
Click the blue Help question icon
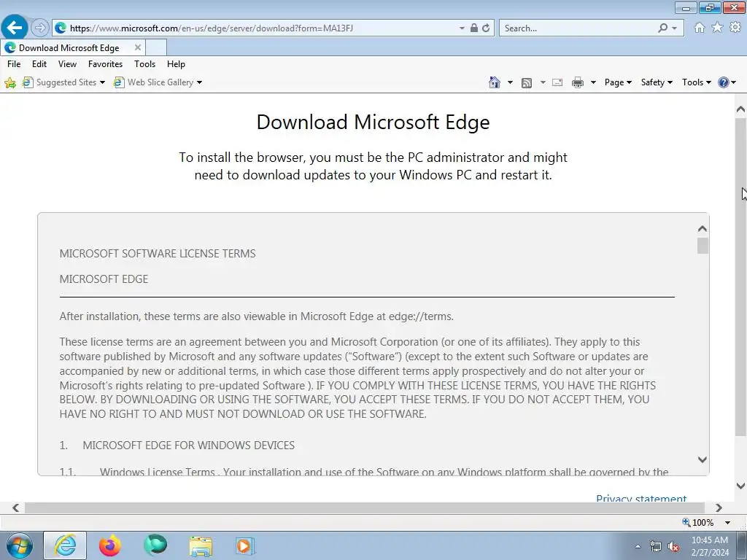tap(723, 82)
